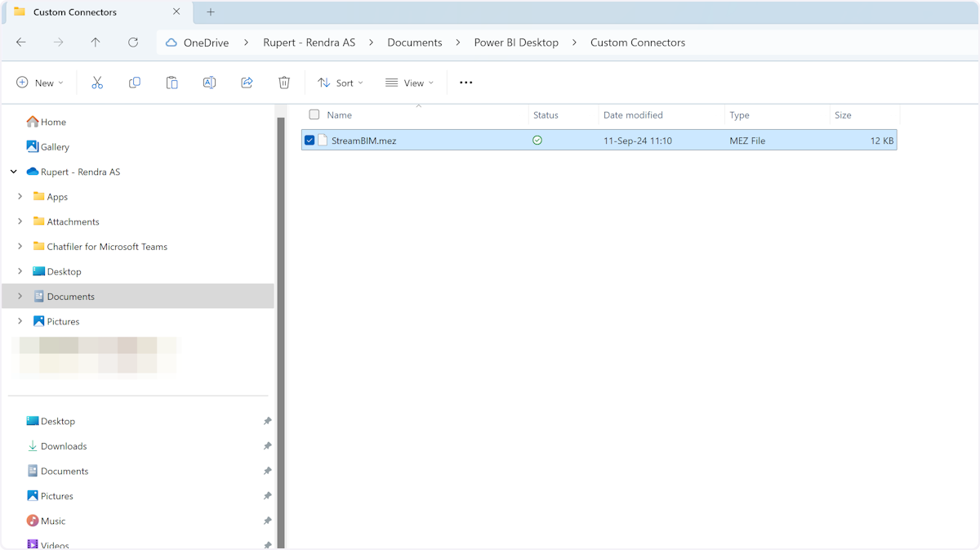The height and width of the screenshot is (550, 980).
Task: Collapse the Rupert - Rendra AS tree node
Action: point(14,172)
